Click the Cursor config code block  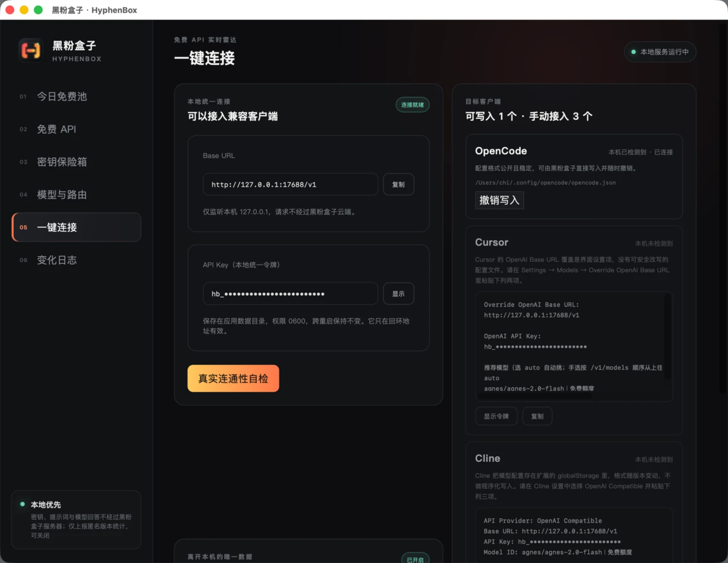click(574, 347)
